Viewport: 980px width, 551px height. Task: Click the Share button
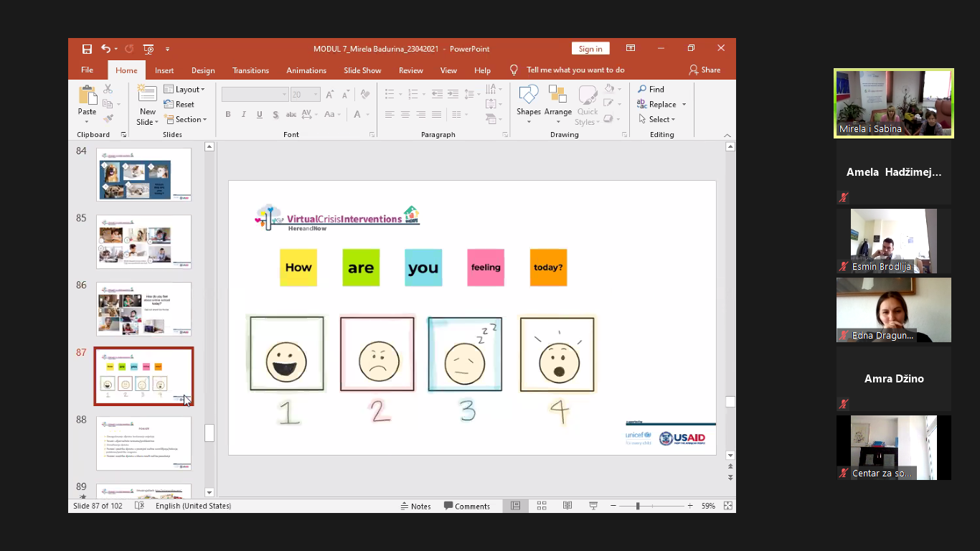point(705,70)
